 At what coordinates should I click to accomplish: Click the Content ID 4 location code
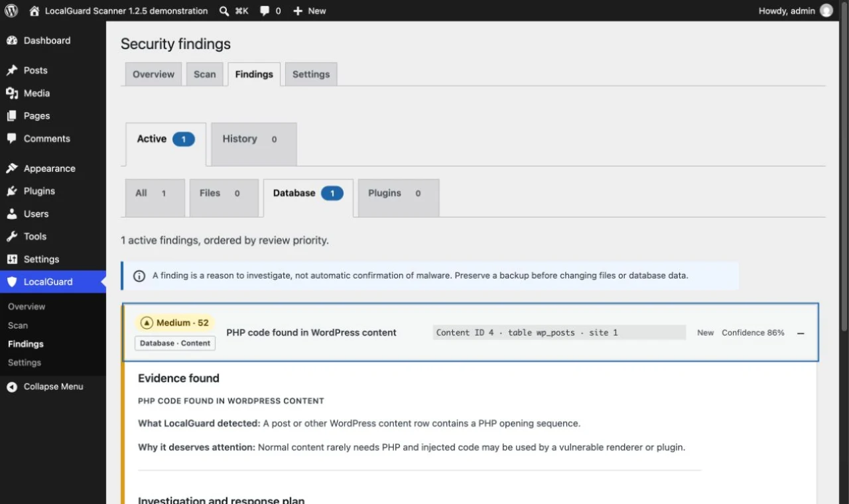(559, 333)
